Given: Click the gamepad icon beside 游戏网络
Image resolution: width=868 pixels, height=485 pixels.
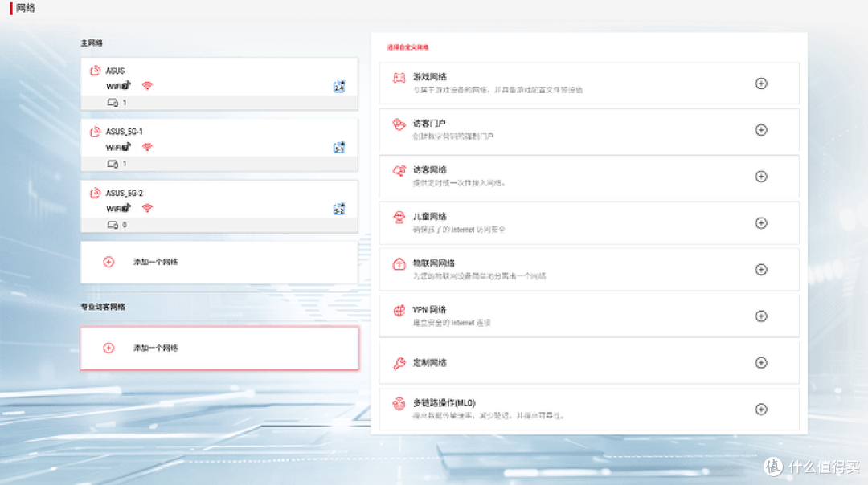Looking at the screenshot, I should (399, 78).
